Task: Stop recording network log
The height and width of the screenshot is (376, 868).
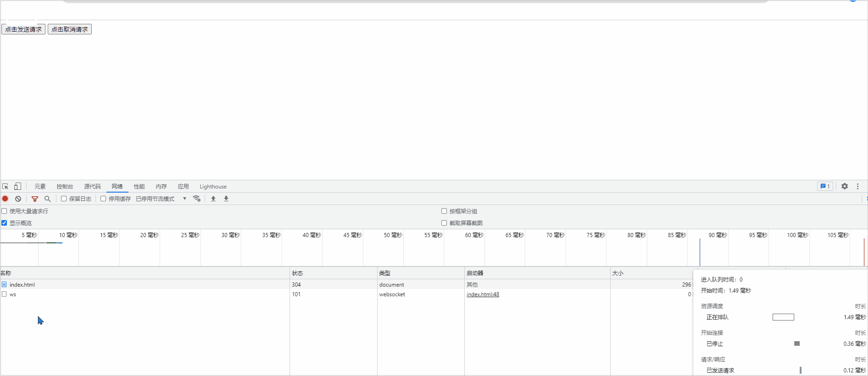Action: pyautogui.click(x=6, y=199)
